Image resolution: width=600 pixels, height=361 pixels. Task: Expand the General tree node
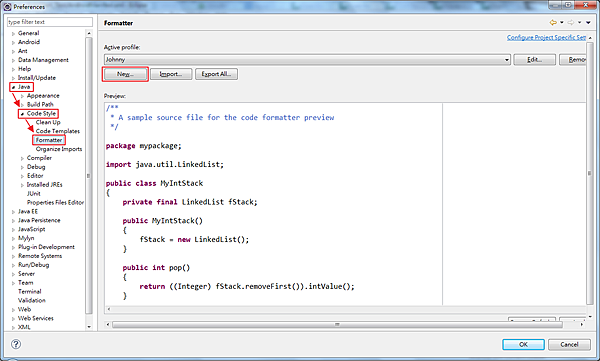click(13, 33)
